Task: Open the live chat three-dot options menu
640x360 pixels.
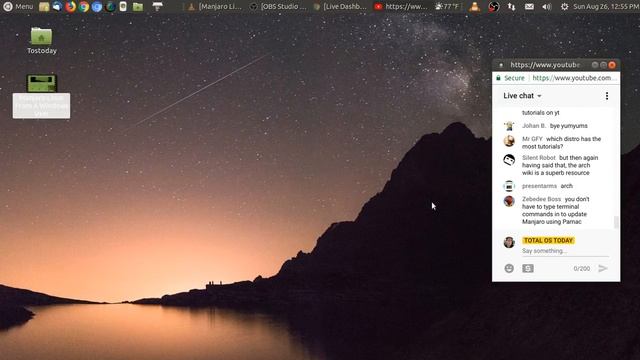Action: pyautogui.click(x=607, y=96)
